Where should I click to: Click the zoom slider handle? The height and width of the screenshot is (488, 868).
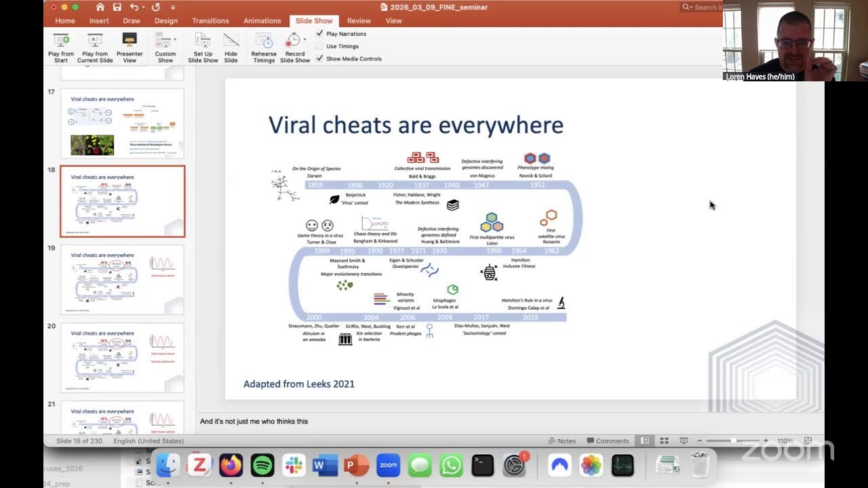pyautogui.click(x=733, y=441)
